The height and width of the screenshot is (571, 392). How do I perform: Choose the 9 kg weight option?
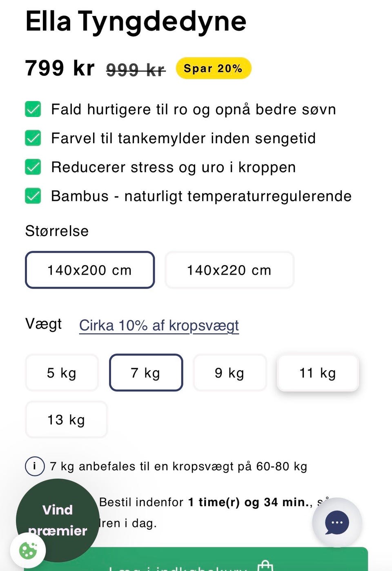pyautogui.click(x=230, y=373)
